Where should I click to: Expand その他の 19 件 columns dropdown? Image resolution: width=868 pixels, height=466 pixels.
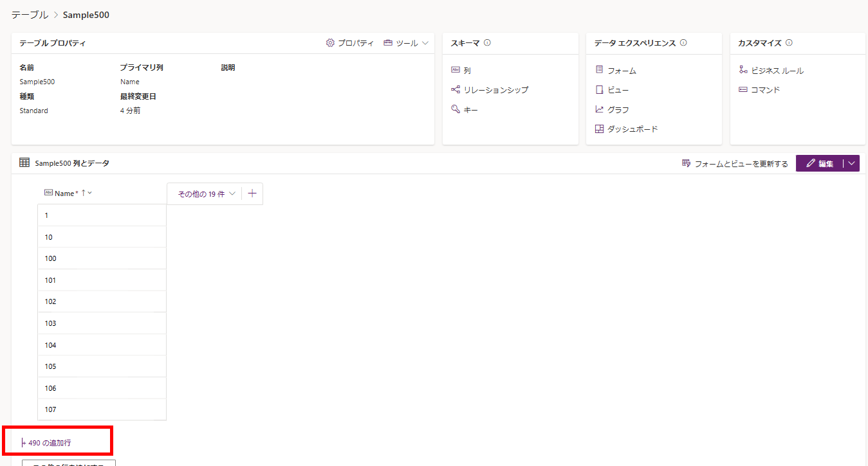click(206, 193)
